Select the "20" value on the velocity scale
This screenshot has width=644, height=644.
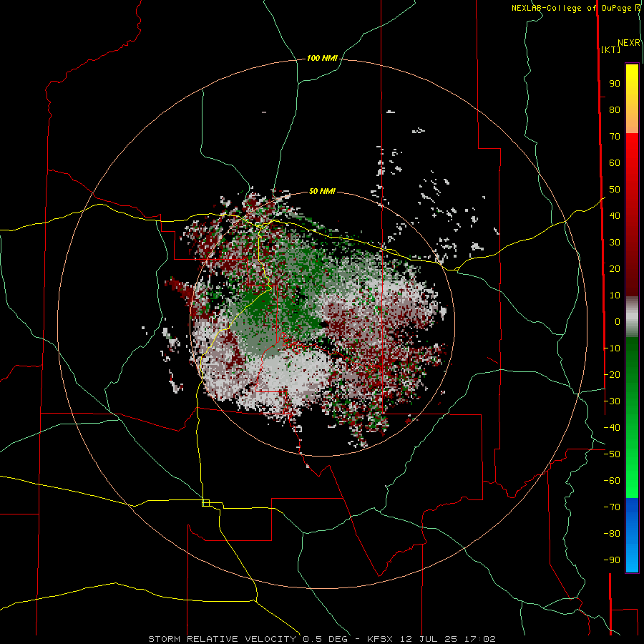point(615,268)
